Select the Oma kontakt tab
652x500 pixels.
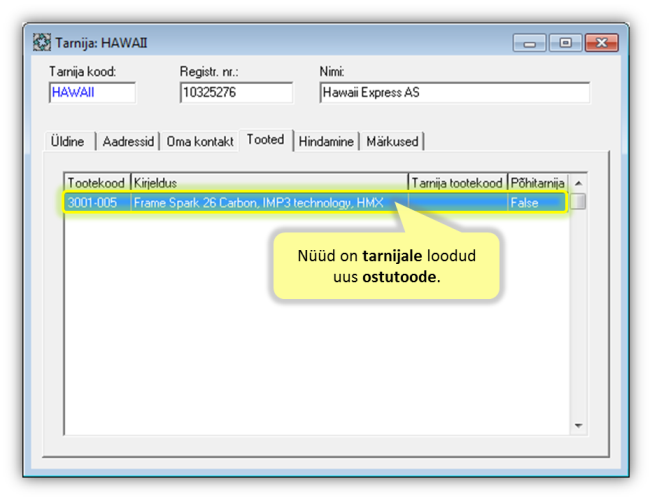pyautogui.click(x=201, y=142)
